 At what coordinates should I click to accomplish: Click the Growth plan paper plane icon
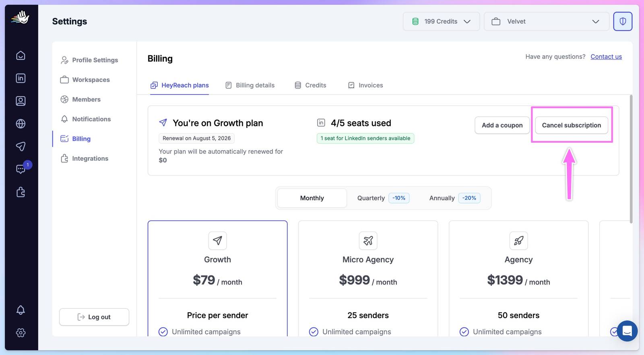(x=217, y=240)
